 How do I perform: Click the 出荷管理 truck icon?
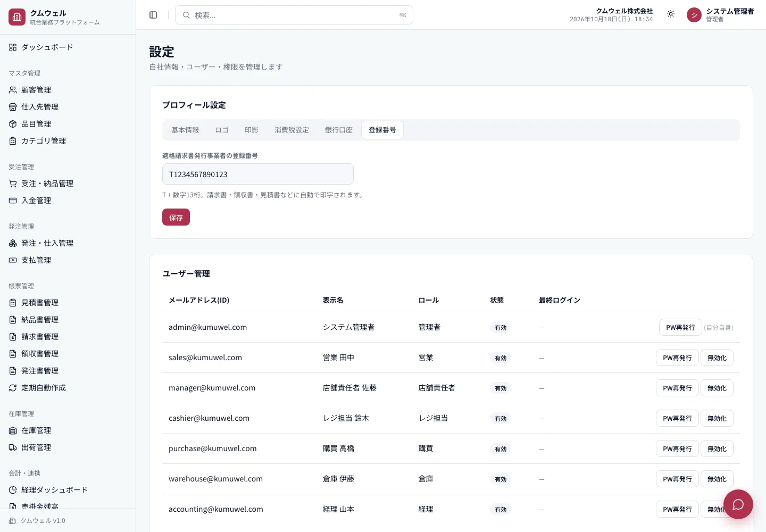[13, 447]
